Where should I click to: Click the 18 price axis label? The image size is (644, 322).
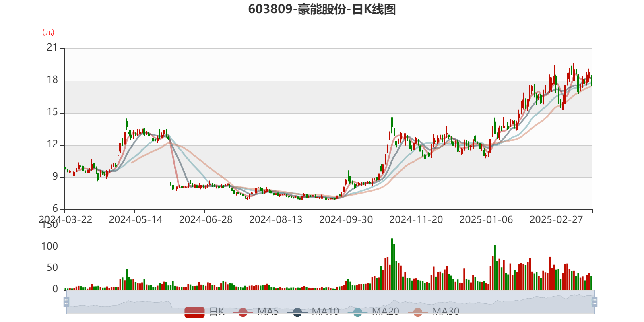click(x=52, y=80)
